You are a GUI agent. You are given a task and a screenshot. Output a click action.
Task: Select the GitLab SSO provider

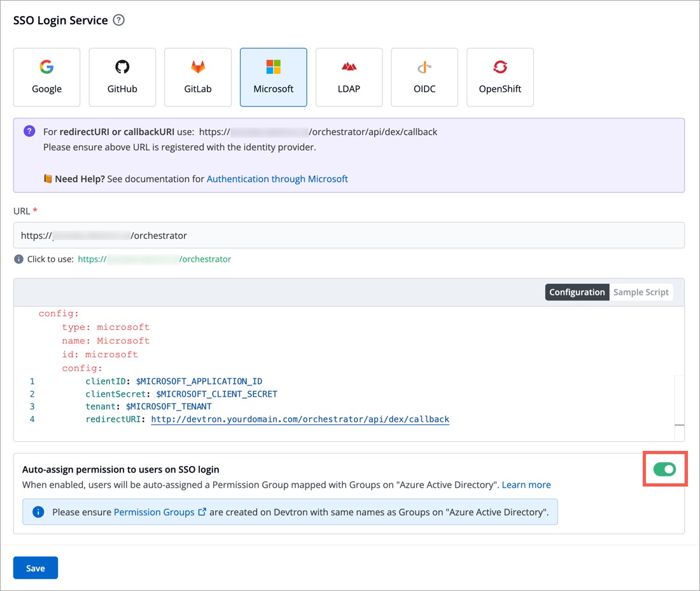coord(198,77)
